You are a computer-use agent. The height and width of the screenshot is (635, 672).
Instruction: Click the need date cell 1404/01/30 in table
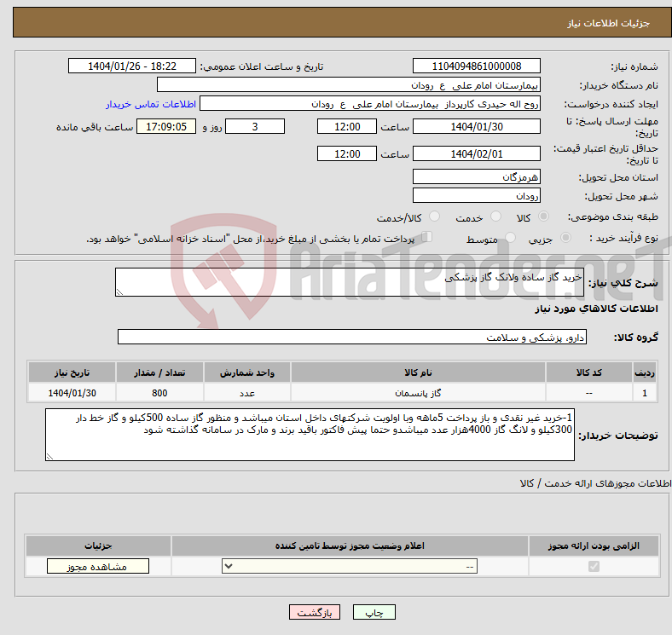pyautogui.click(x=72, y=392)
